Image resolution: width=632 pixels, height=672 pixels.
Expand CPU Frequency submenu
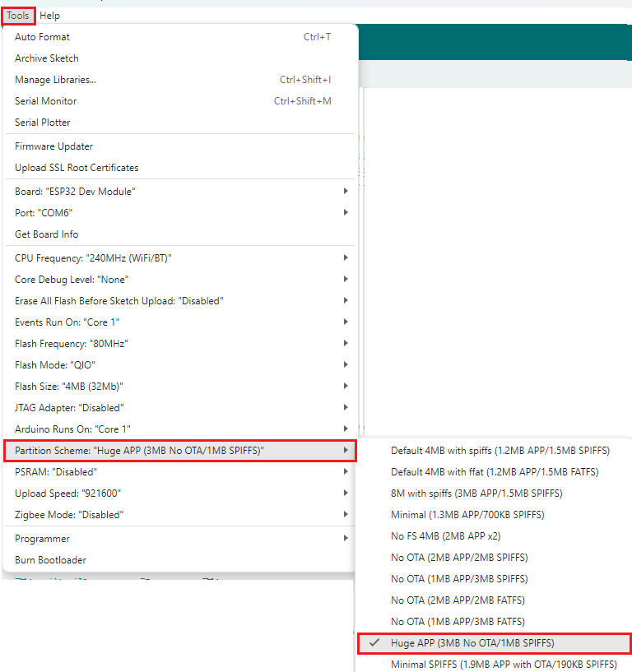(x=180, y=258)
